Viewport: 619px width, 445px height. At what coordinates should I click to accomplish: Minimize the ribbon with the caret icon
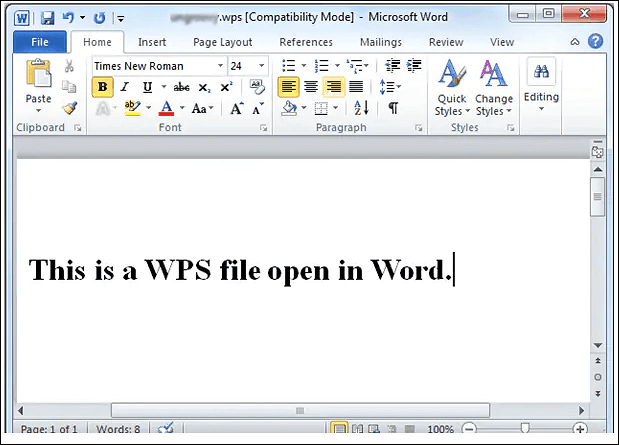point(575,42)
